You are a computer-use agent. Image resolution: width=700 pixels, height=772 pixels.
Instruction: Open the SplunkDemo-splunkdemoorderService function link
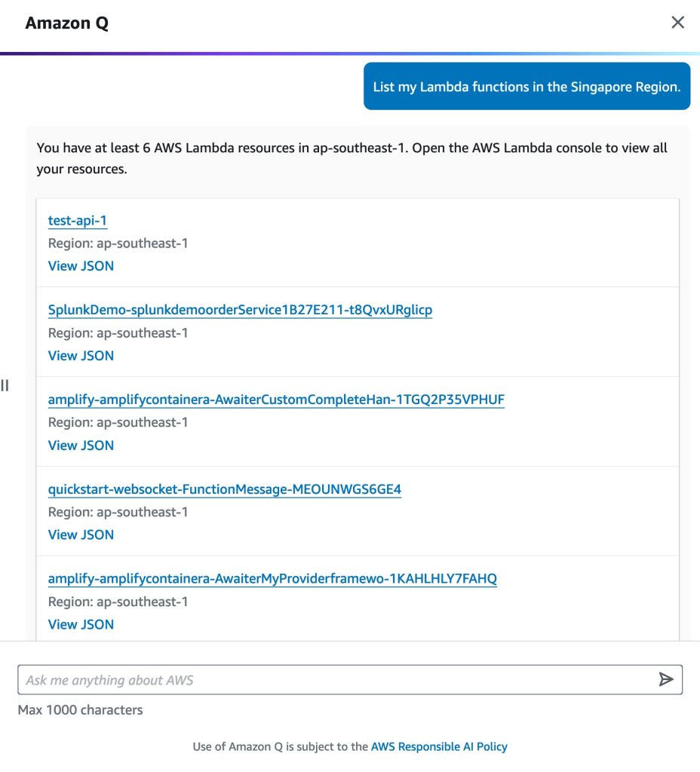pyautogui.click(x=240, y=310)
